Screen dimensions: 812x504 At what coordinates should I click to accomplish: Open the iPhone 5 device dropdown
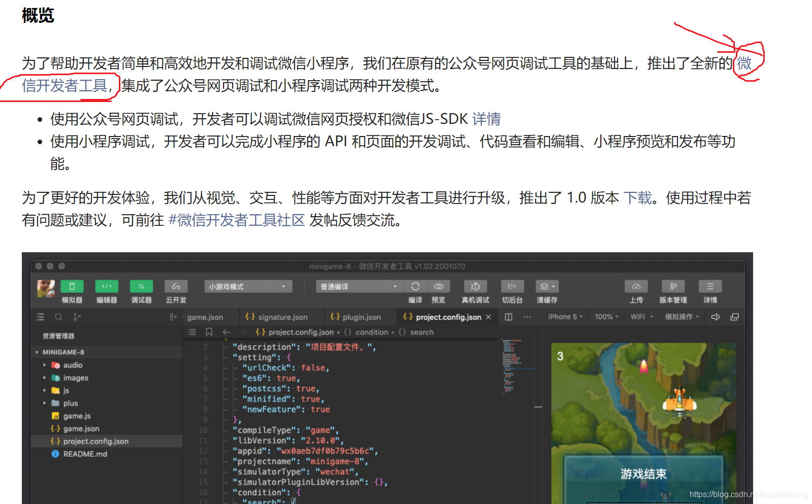point(565,317)
